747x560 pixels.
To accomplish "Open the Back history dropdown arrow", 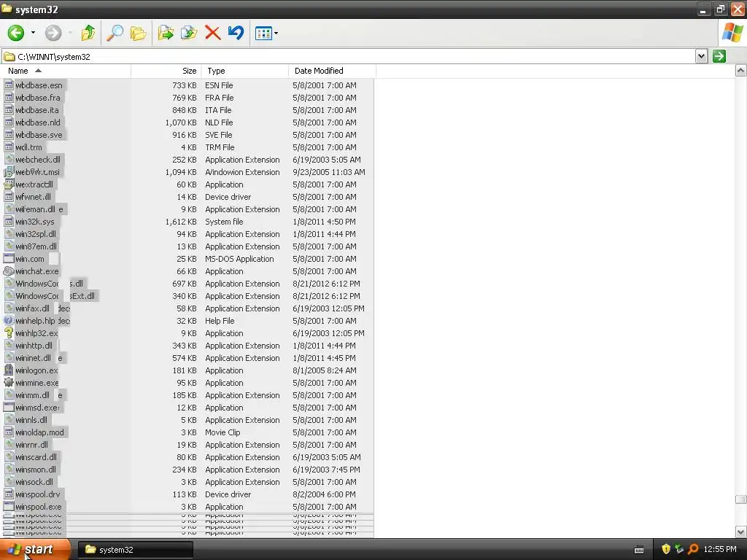I will tap(33, 33).
